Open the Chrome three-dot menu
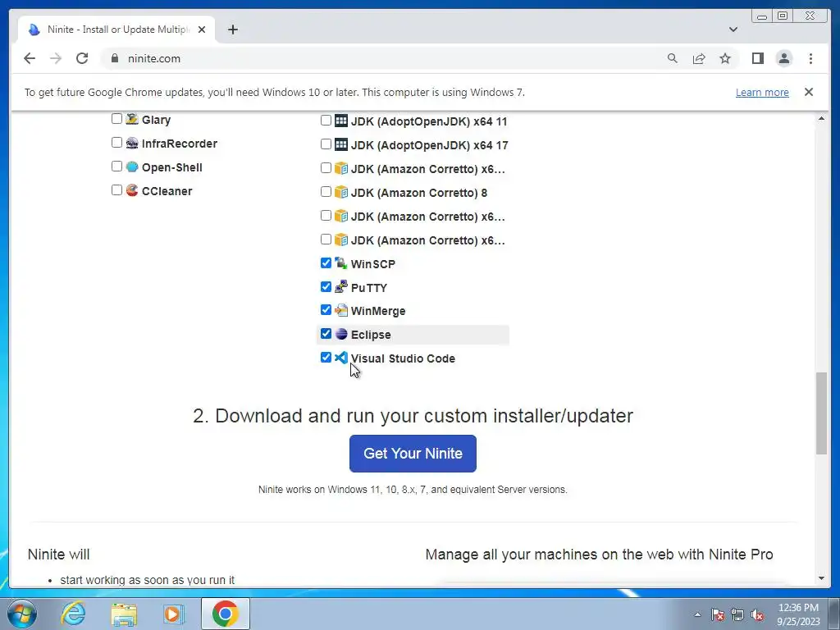Image resolution: width=840 pixels, height=630 pixels. coord(810,58)
